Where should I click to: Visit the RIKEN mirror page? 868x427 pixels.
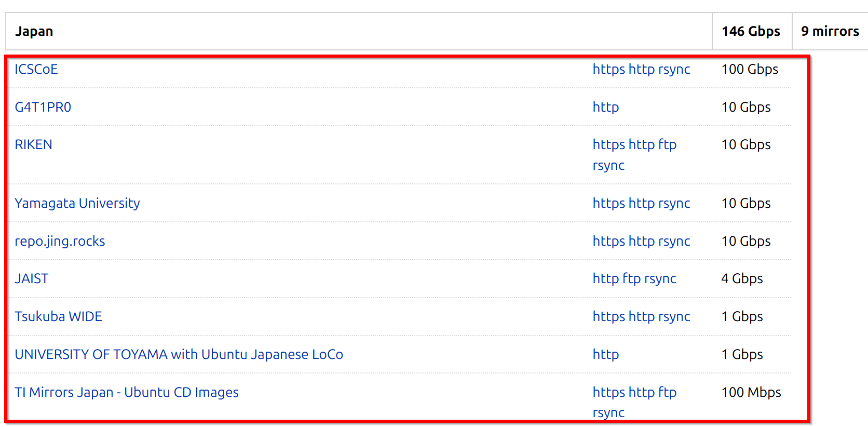point(33,144)
